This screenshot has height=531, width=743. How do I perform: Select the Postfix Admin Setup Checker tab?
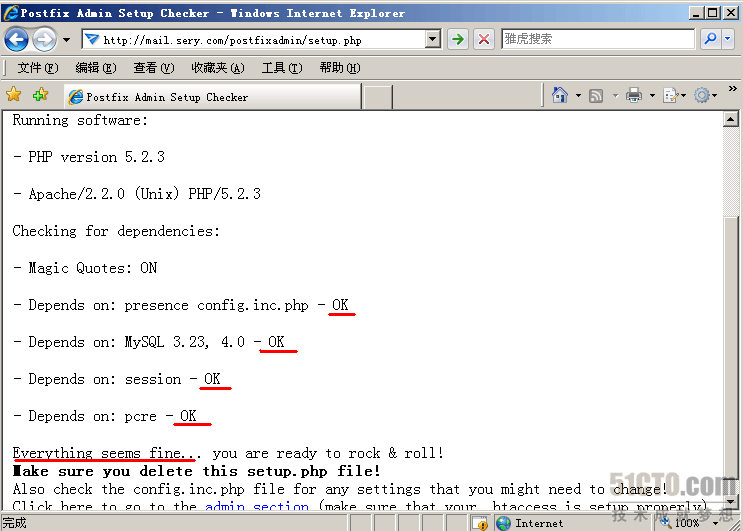tap(210, 97)
